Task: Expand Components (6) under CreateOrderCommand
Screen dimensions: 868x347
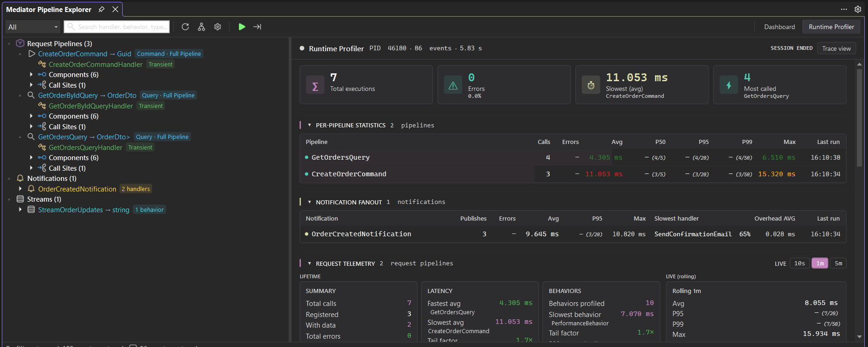Action: [x=31, y=74]
